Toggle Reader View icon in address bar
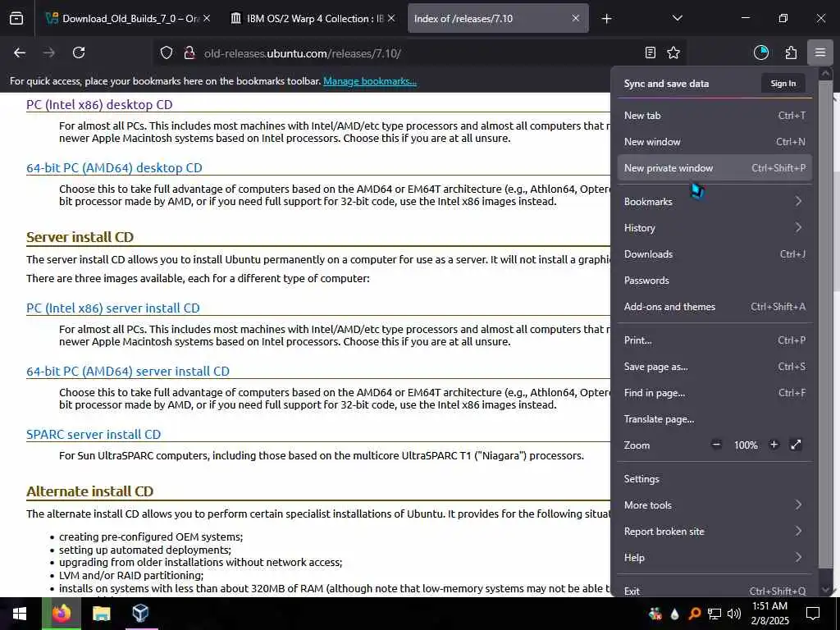Screen dimensions: 840x630 [651, 52]
